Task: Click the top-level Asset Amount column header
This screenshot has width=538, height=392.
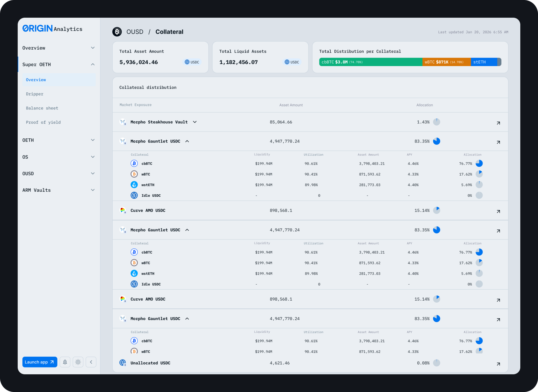Action: [x=291, y=105]
